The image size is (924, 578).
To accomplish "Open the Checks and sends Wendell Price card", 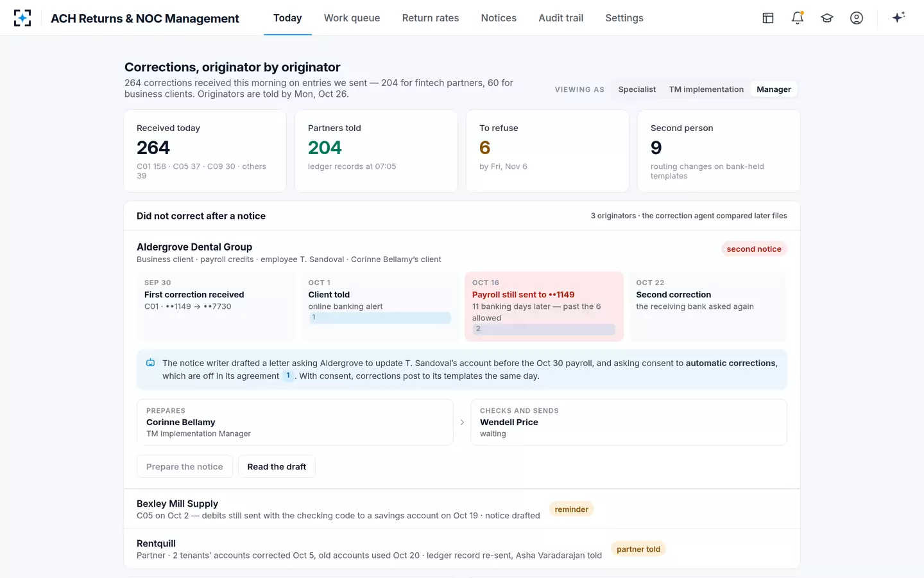I will (629, 422).
